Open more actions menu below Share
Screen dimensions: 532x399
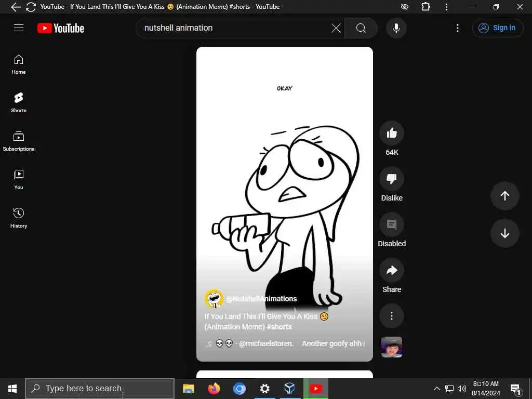(x=392, y=316)
